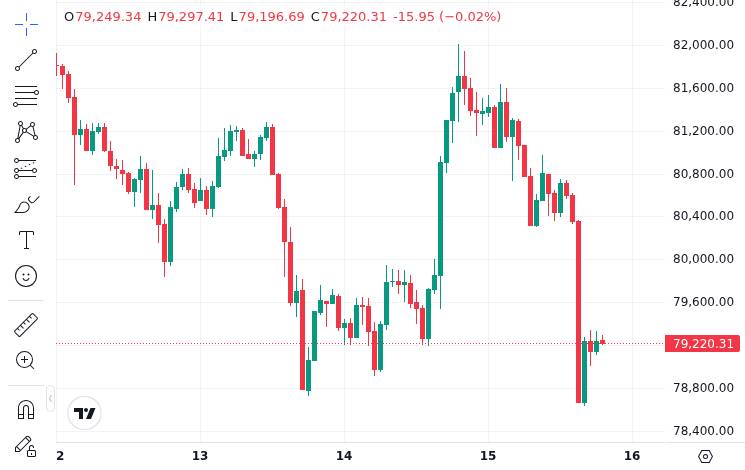Click the zoom in magnifier tool
The height and width of the screenshot is (470, 745).
coord(26,361)
